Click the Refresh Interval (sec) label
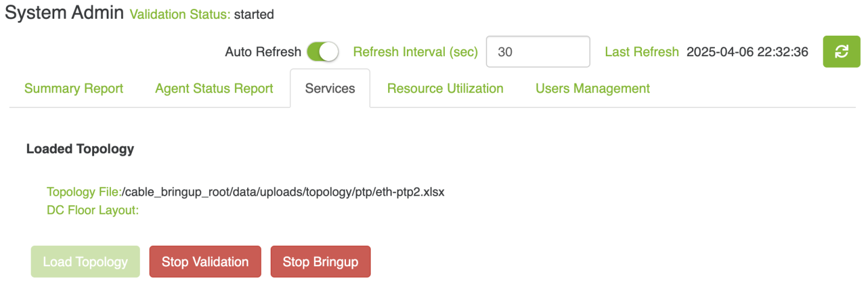The width and height of the screenshot is (868, 285). tap(415, 52)
